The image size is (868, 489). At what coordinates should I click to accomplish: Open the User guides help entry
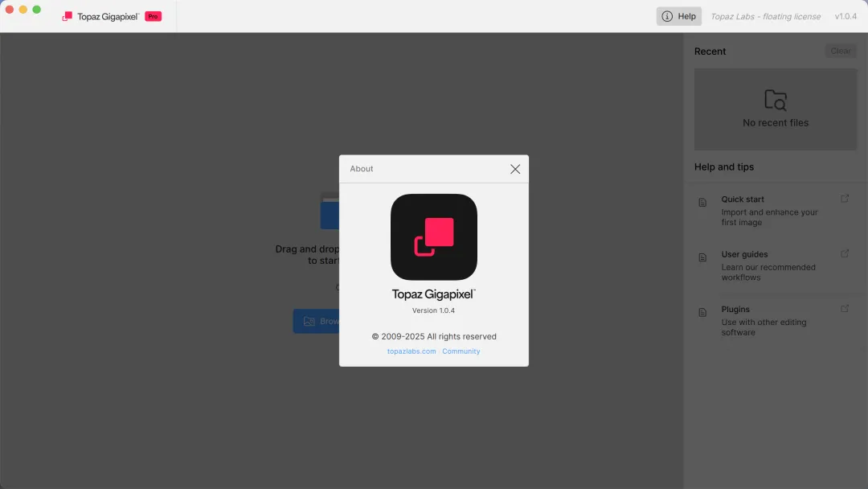[x=744, y=254]
